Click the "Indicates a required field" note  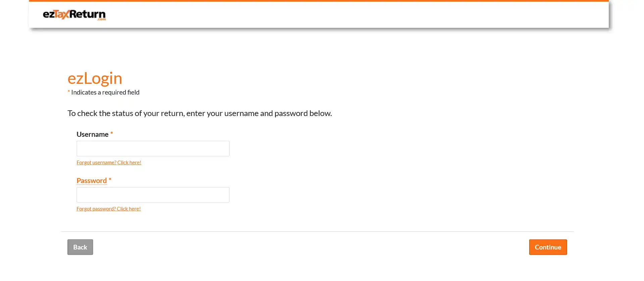tap(105, 93)
